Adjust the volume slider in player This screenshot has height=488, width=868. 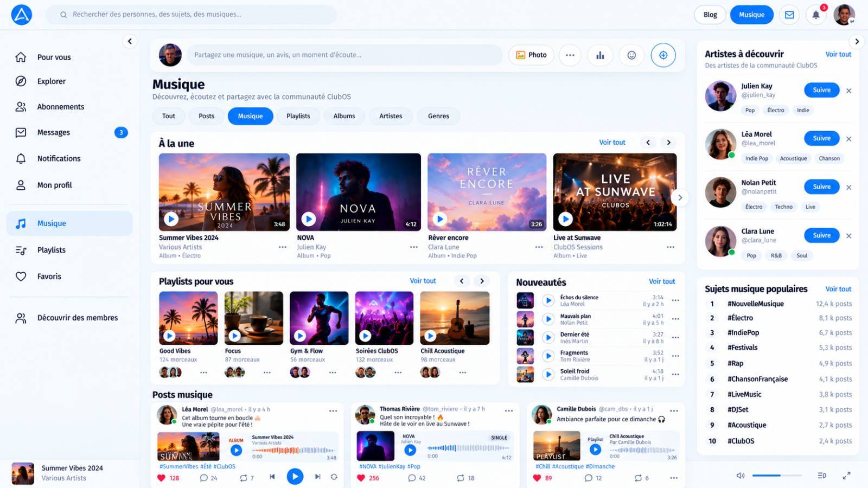pos(776,476)
